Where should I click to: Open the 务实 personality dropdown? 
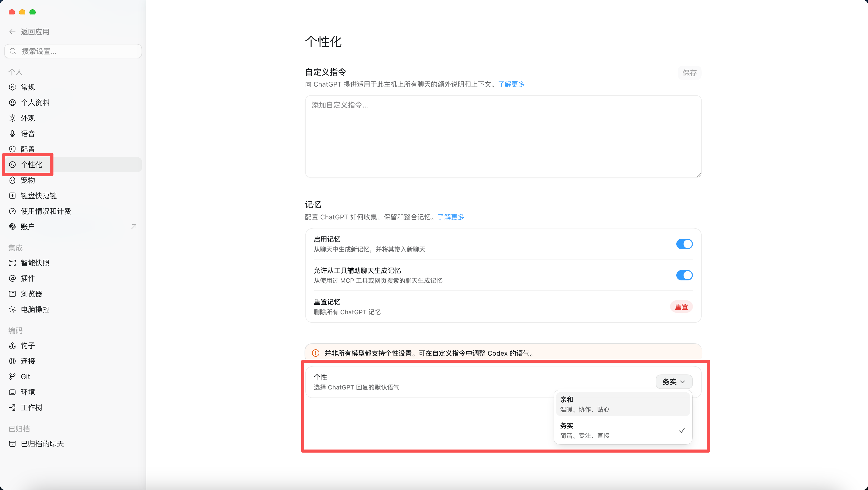674,382
